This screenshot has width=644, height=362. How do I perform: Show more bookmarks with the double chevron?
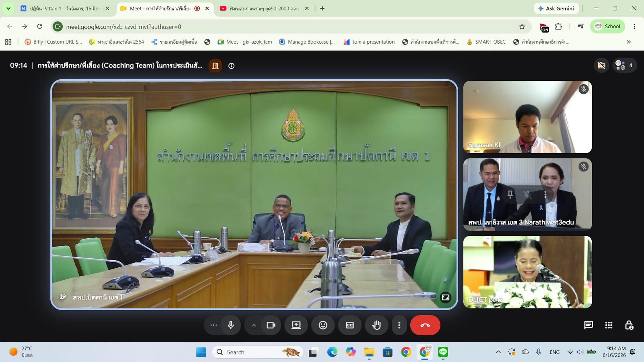(629, 42)
